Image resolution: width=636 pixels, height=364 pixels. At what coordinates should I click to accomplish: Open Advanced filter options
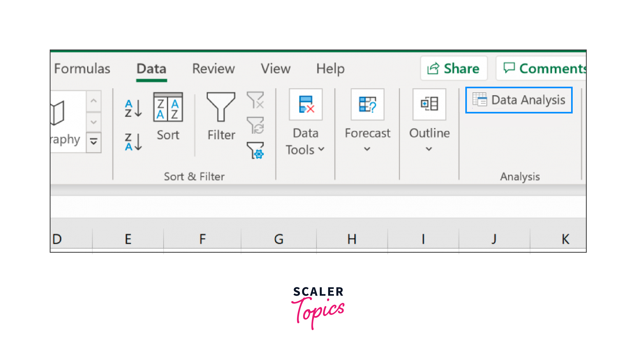coord(255,150)
